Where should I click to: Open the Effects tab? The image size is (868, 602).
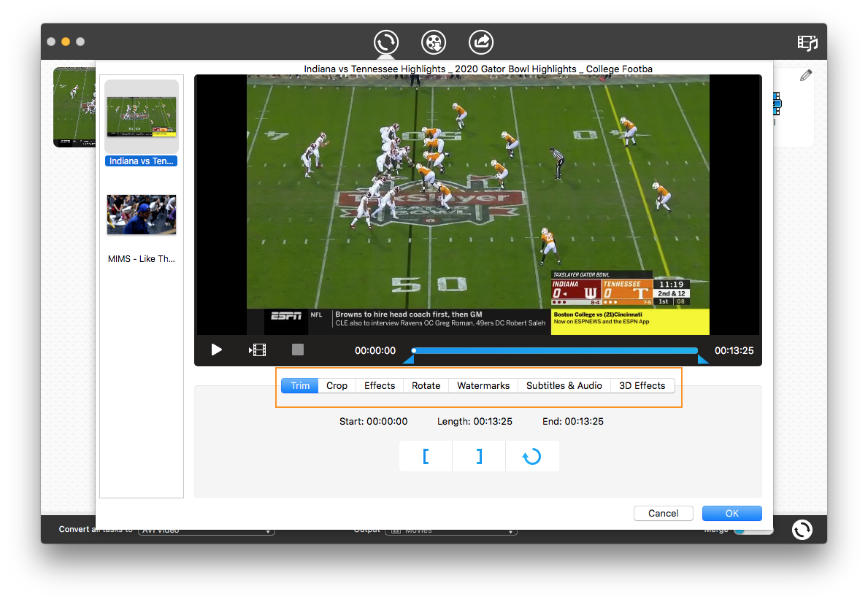[x=380, y=386]
